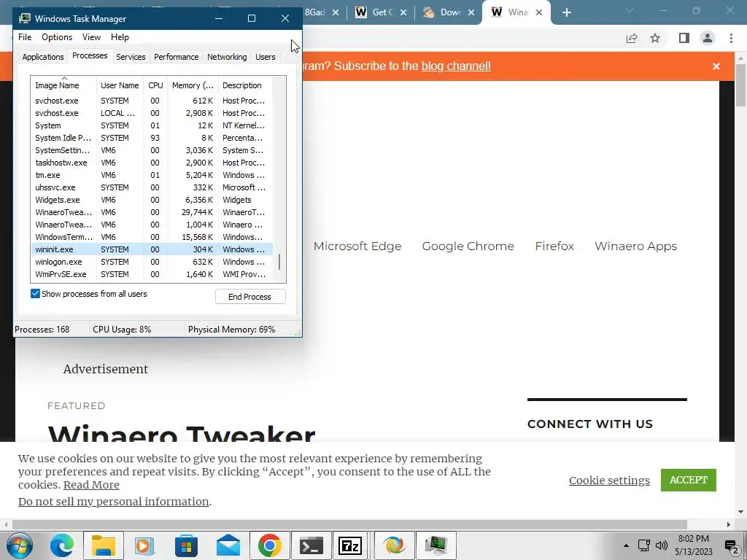Open the Firefox site menu link
The image size is (747, 560).
[x=554, y=246]
